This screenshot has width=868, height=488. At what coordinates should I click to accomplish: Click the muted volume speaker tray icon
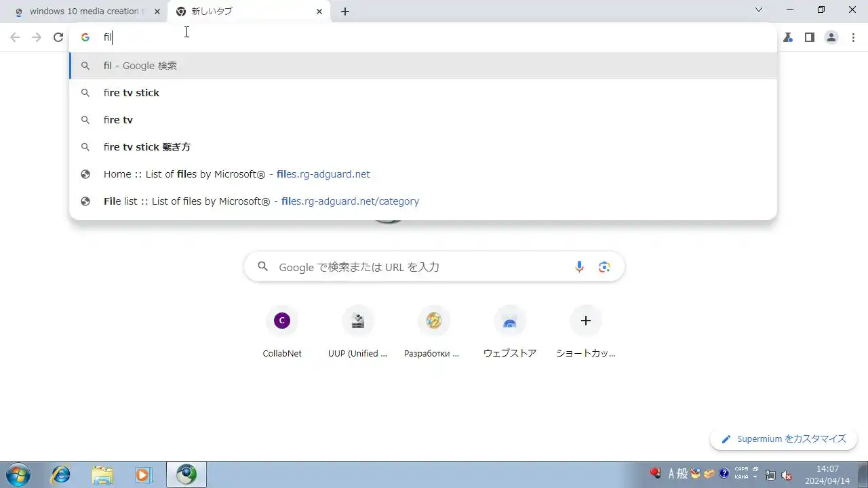click(787, 475)
